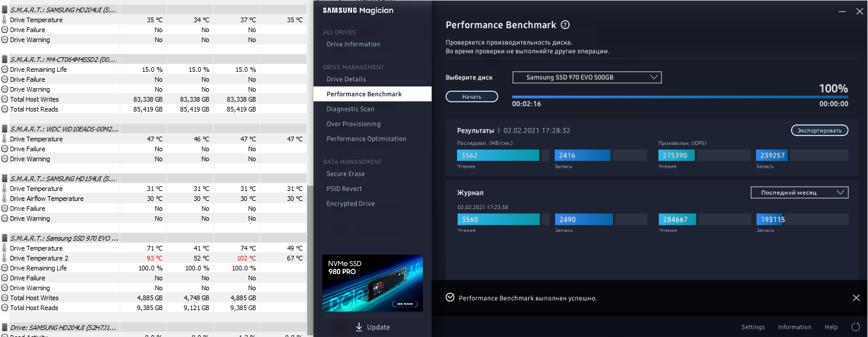Click the drive icon beside M4-CT064M4SSD2 header

click(x=5, y=60)
